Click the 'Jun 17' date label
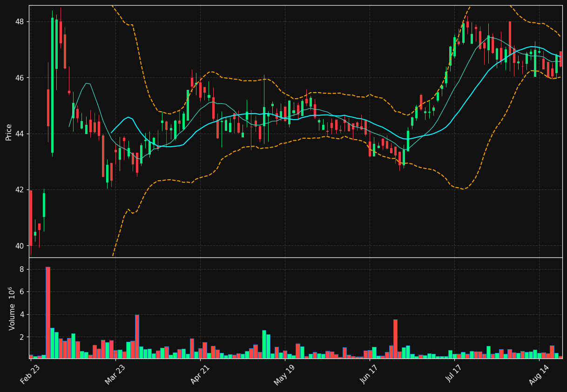Viewport: 567px width, 392px height. point(369,375)
